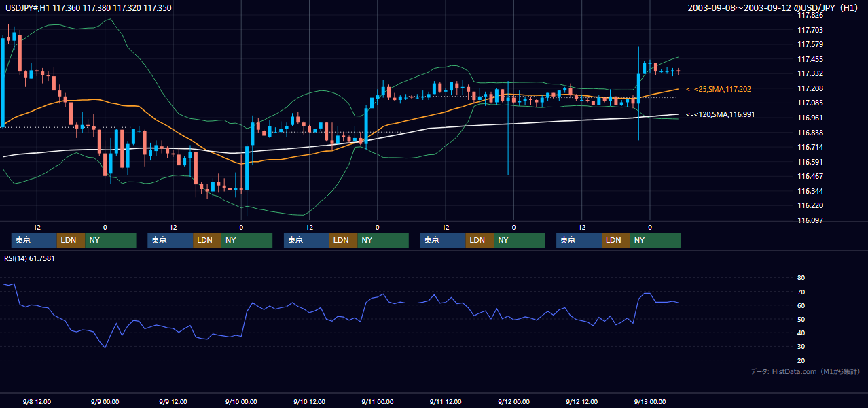The image size is (868, 408).
Task: Click the 9/13 00:00 time axis label
Action: point(649,402)
